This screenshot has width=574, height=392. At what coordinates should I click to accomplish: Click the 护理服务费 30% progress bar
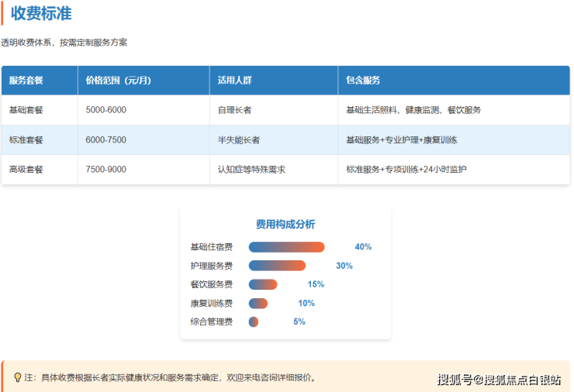(x=277, y=266)
